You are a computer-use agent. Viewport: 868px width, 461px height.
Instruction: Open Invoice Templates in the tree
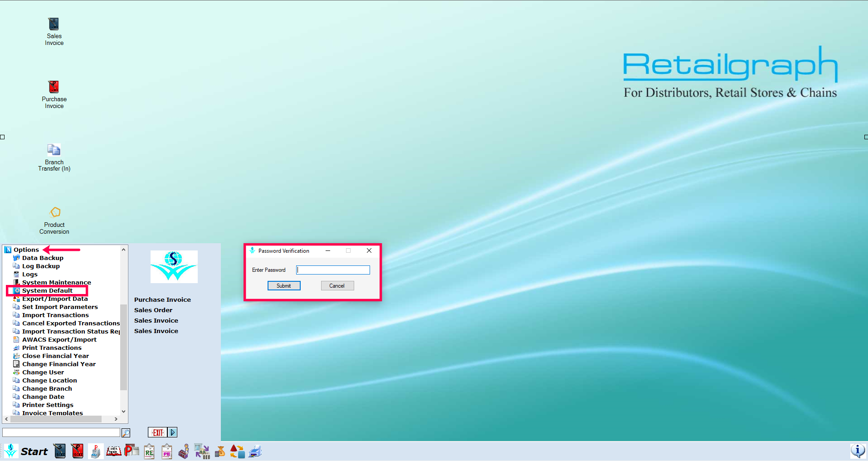53,412
